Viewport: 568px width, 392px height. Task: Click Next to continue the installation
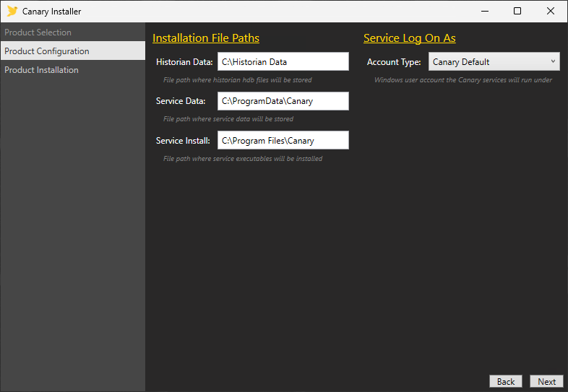546,381
